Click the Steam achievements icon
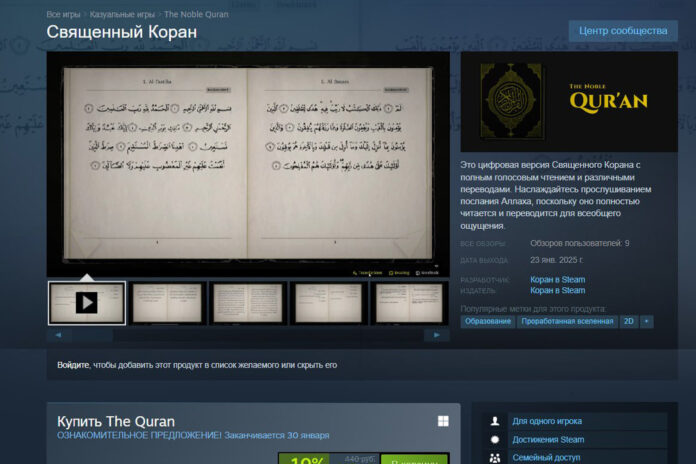The width and height of the screenshot is (696, 464). point(495,439)
